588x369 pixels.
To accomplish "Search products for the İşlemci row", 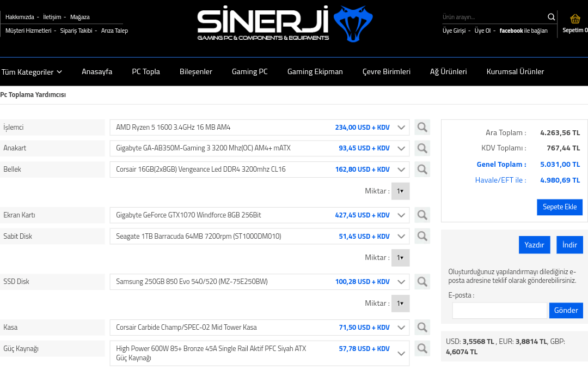I will coord(422,127).
